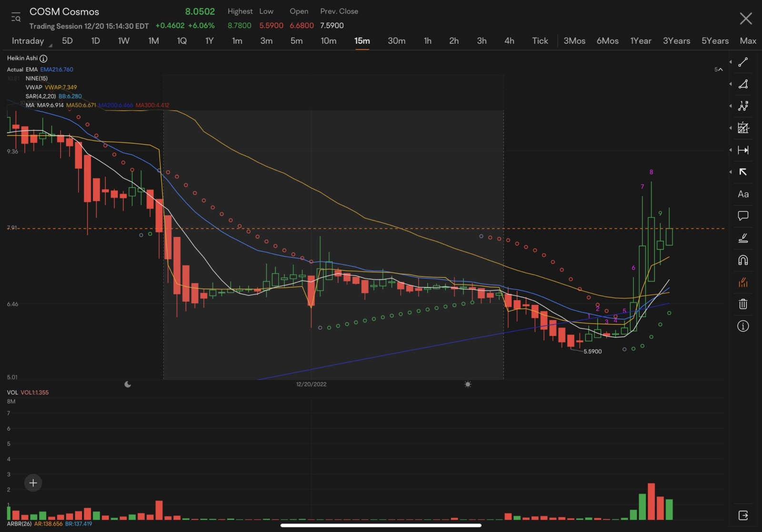Switch chart to 3h interval

(x=482, y=41)
